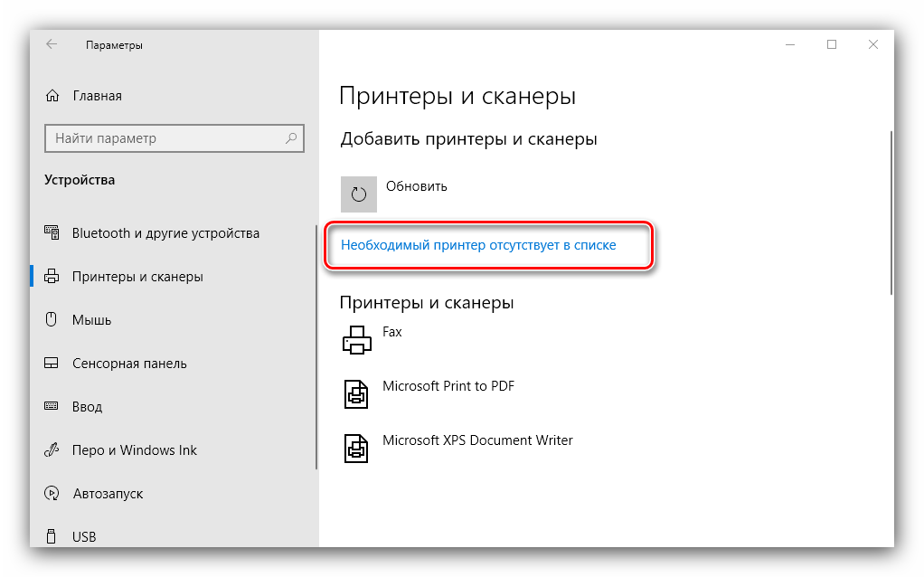The height and width of the screenshot is (577, 924).
Task: Click the sidebar vertical scrollbar
Action: click(317, 346)
